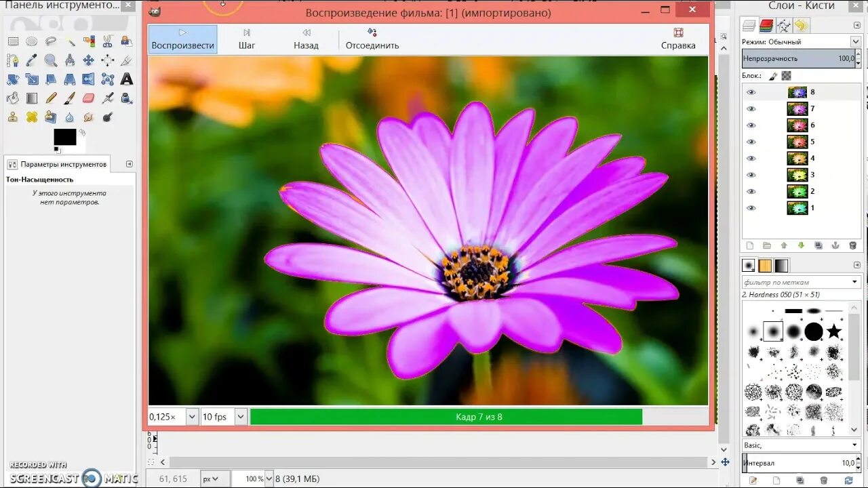
Task: Switch to the Undo History tab
Action: pos(801,26)
